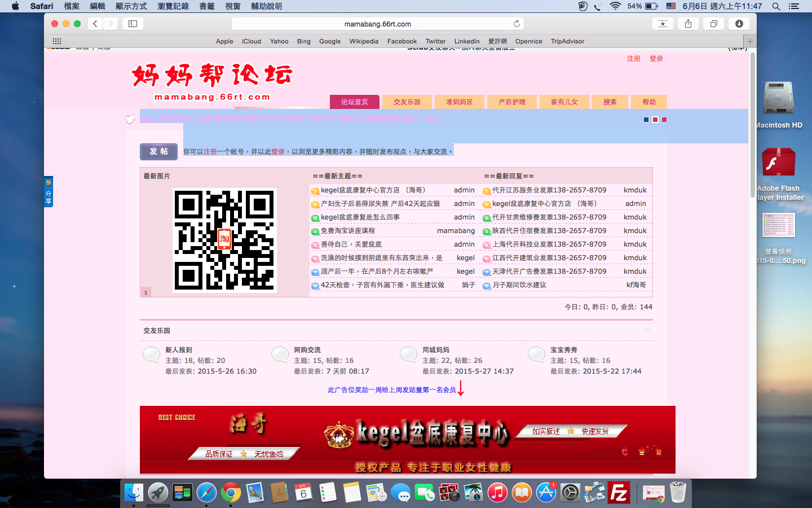Open the Wikipedia bookmark
Viewport: 812px width, 508px height.
click(x=364, y=41)
